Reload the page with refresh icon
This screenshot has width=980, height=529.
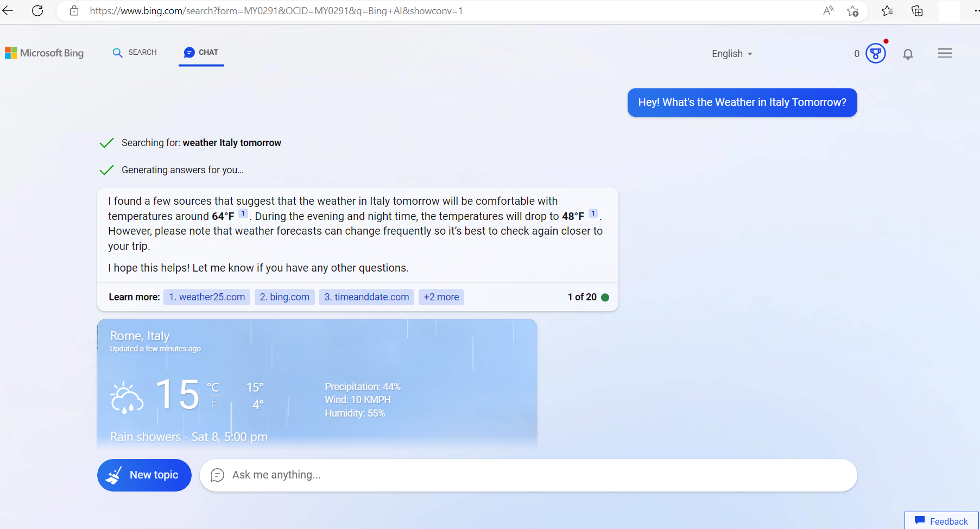37,10
